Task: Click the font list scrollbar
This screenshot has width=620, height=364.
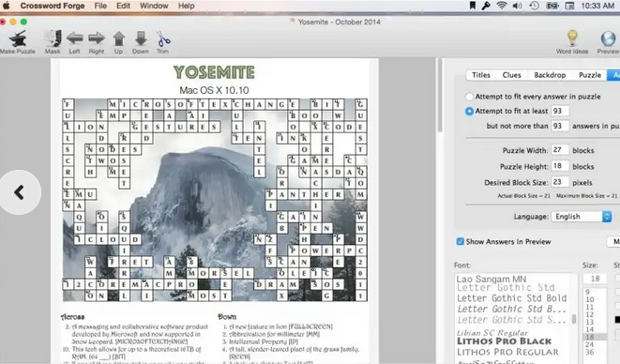Action: pyautogui.click(x=574, y=319)
